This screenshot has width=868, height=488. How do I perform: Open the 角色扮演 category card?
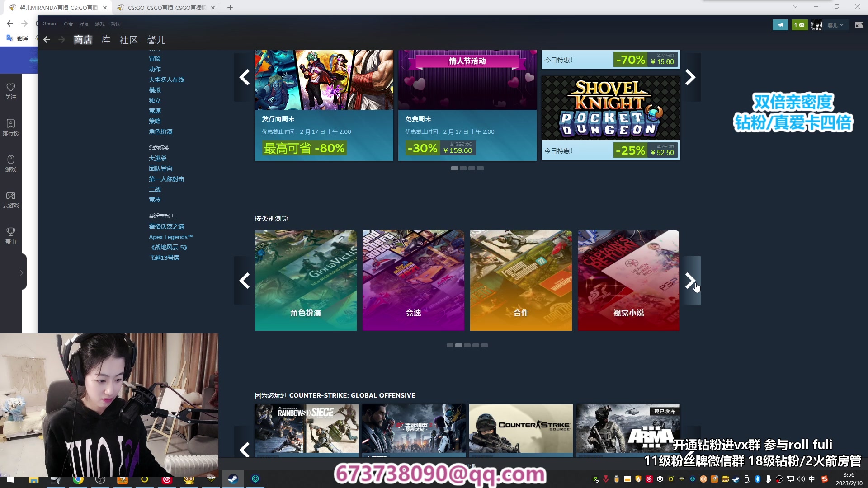click(x=306, y=280)
